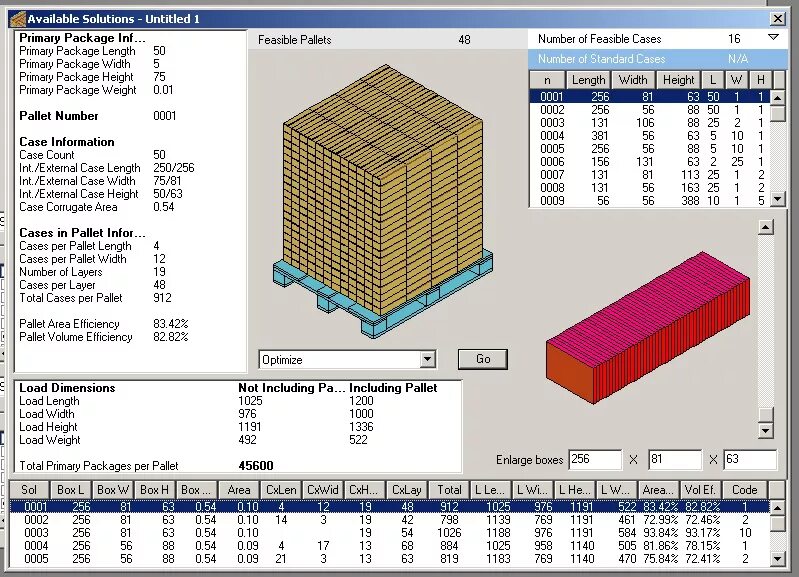
Task: Select case row 0009 in the feasible cases list
Action: click(649, 201)
